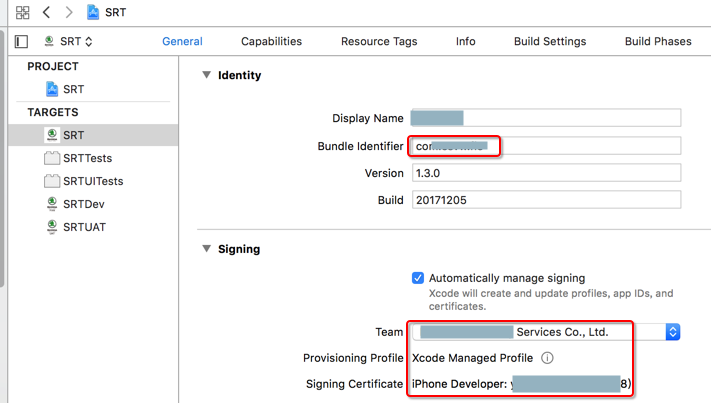Go back with the left chevron
Image resolution: width=711 pixels, height=403 pixels.
pos(46,13)
